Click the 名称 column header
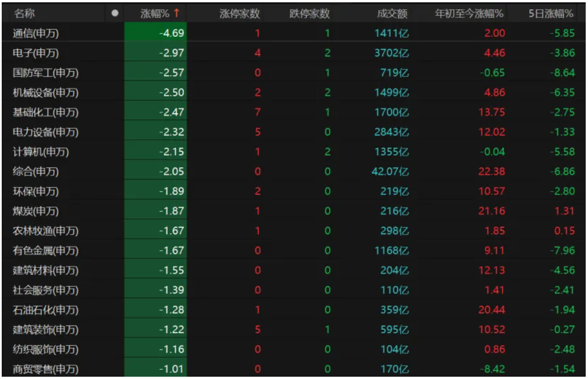 click(x=24, y=13)
